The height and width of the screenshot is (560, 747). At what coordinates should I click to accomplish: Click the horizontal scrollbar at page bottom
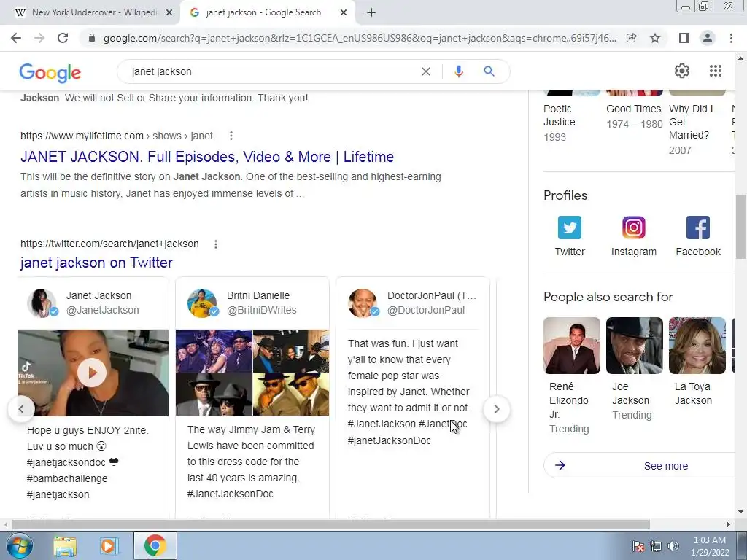(330, 524)
